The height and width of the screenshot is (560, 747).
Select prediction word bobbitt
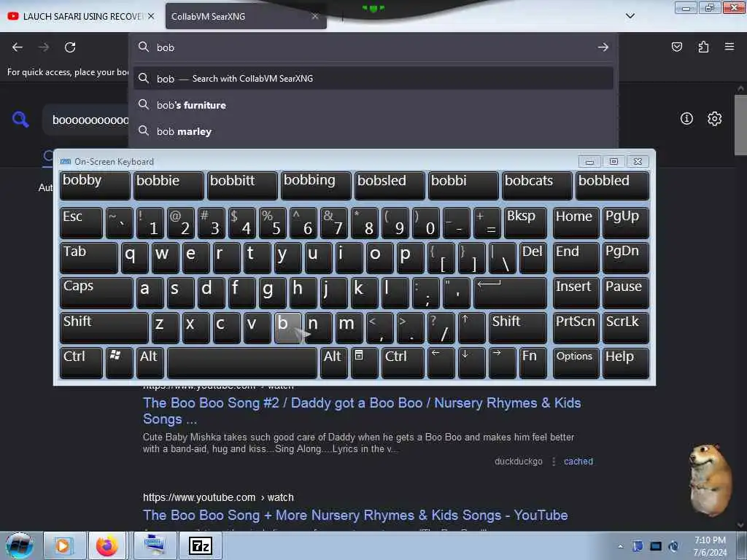242,185
